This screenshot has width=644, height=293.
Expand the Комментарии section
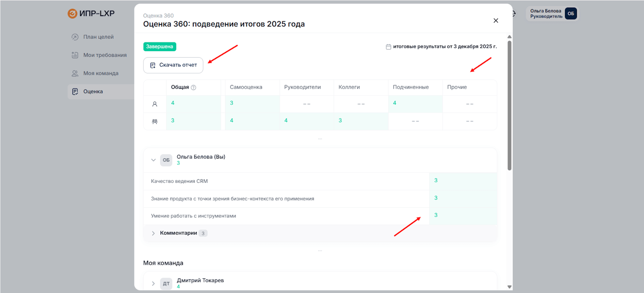coord(153,233)
